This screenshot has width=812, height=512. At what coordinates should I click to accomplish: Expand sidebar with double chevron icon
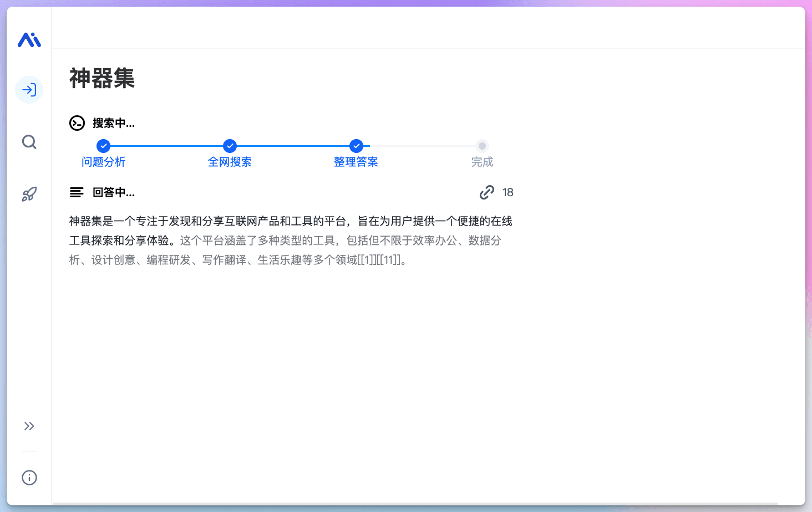coord(29,426)
